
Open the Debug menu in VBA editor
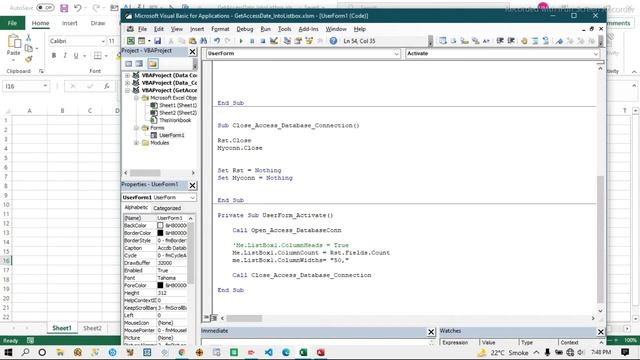click(244, 29)
